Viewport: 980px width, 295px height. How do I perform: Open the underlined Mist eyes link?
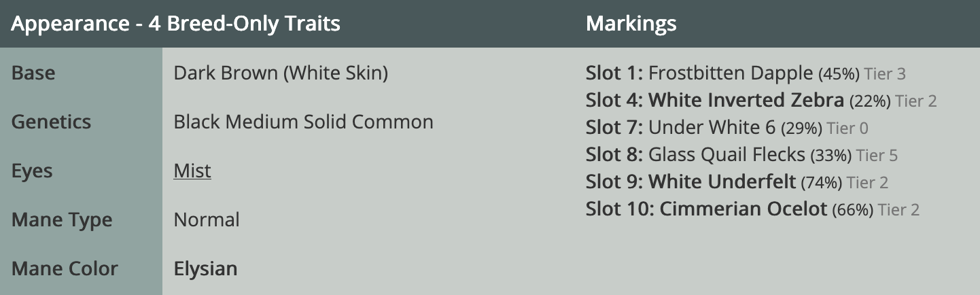(192, 171)
